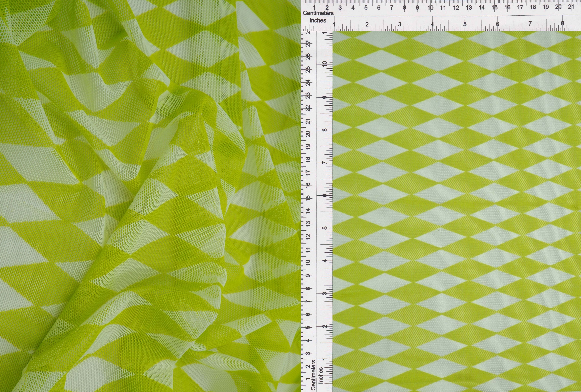Click the 10 mark on vertical inch ruler
The width and height of the screenshot is (581, 392).
pyautogui.click(x=325, y=64)
